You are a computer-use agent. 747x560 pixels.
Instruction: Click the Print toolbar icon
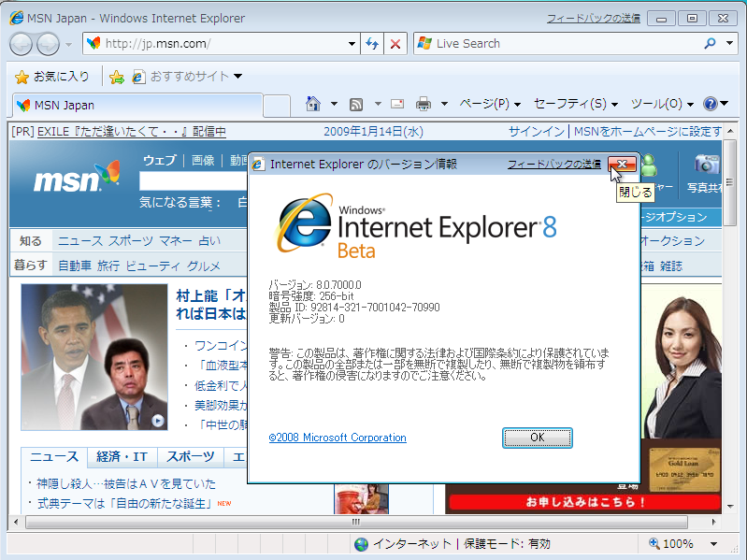point(423,104)
